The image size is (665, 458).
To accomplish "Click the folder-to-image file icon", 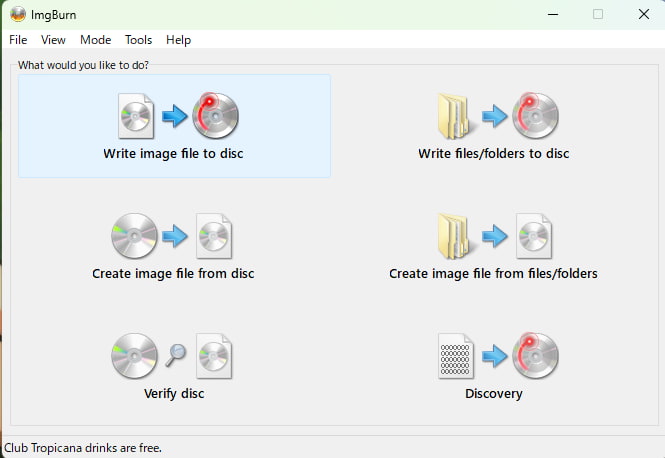I will (x=493, y=236).
